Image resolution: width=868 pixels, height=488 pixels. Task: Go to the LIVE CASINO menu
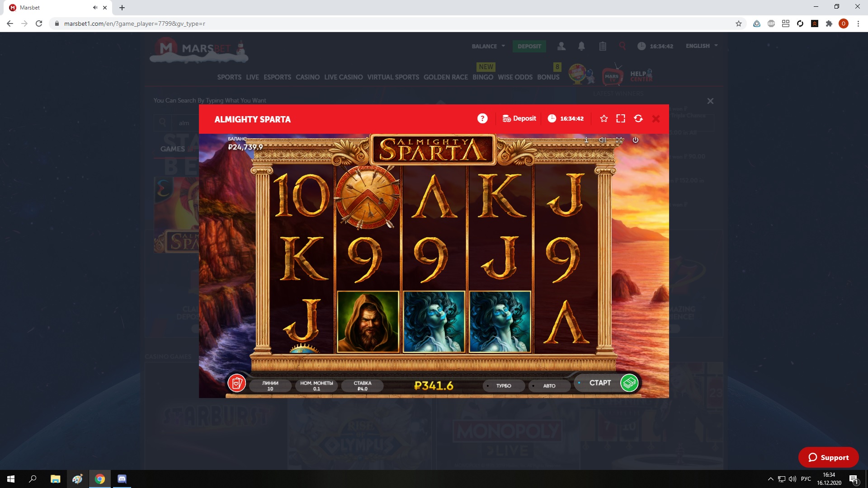tap(344, 77)
